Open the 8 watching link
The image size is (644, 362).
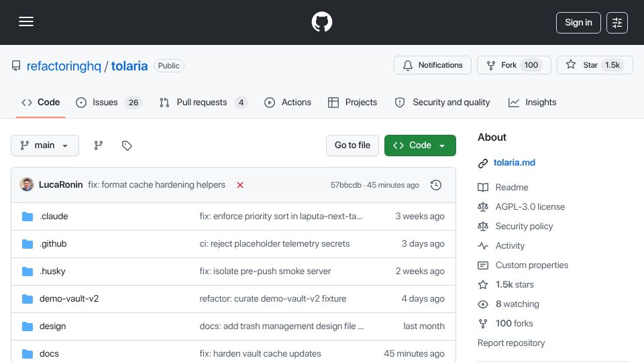coord(517,304)
